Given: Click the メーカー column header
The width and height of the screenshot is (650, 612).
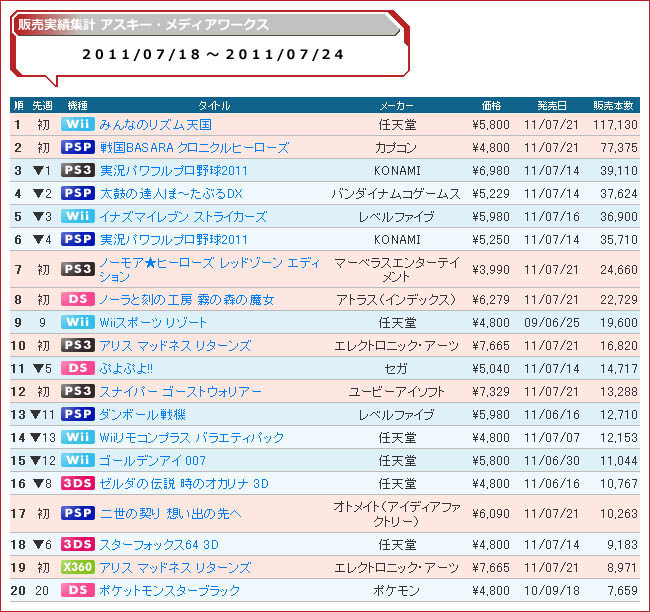Looking at the screenshot, I should tap(397, 105).
